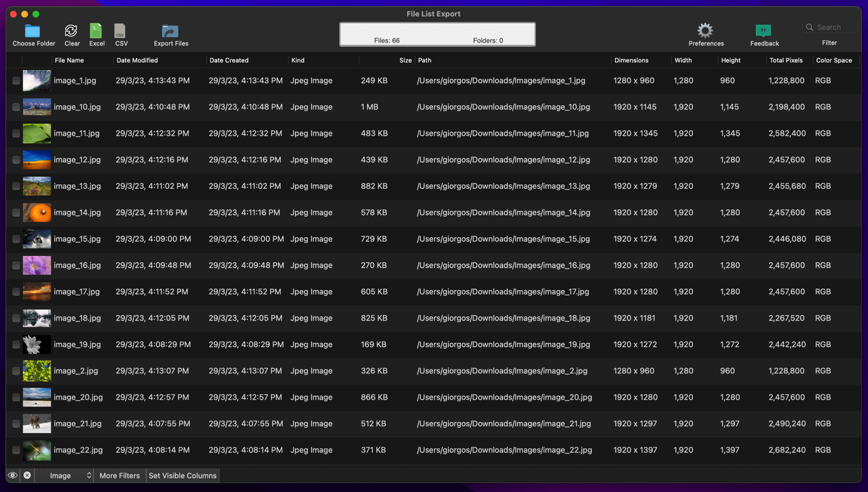Screen dimensions: 868x492
Task: Tick the checkbox for image_14.jpg
Action: (16, 213)
